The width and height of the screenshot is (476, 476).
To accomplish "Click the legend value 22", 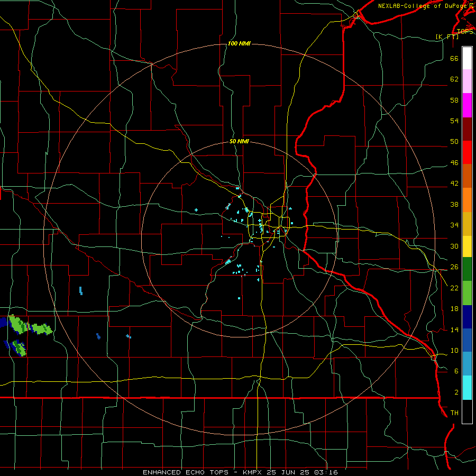I will click(x=454, y=288).
